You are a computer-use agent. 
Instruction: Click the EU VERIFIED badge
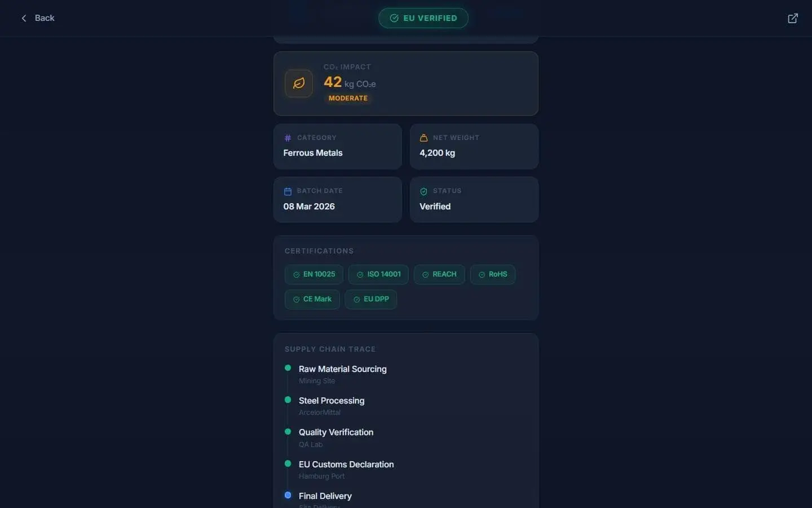[423, 18]
